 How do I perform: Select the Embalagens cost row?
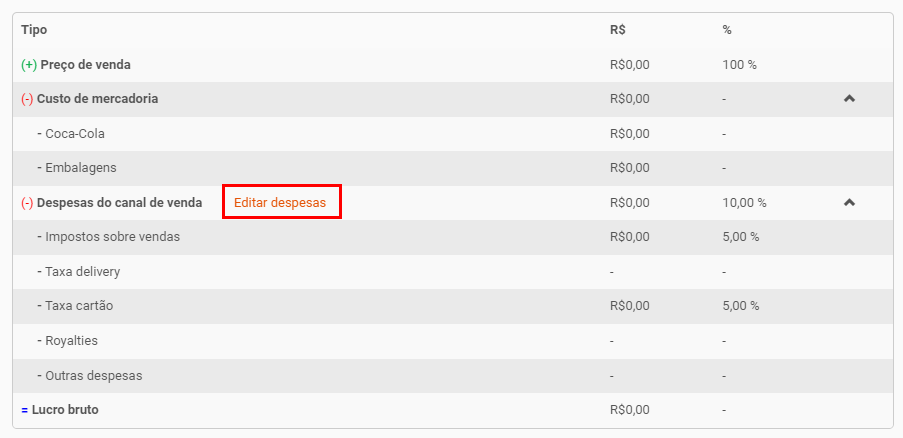[x=453, y=168]
